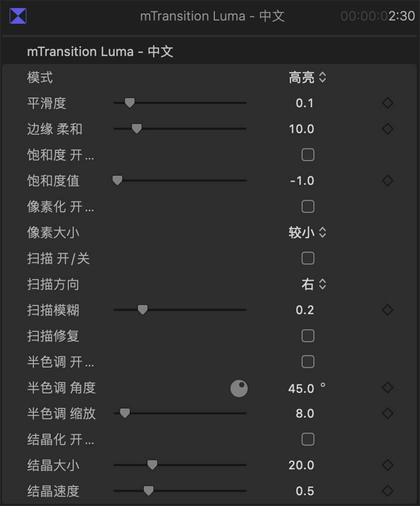Add keyframe for 边缘 柔和 parameter
Viewport: 420px width, 506px height.
click(387, 129)
